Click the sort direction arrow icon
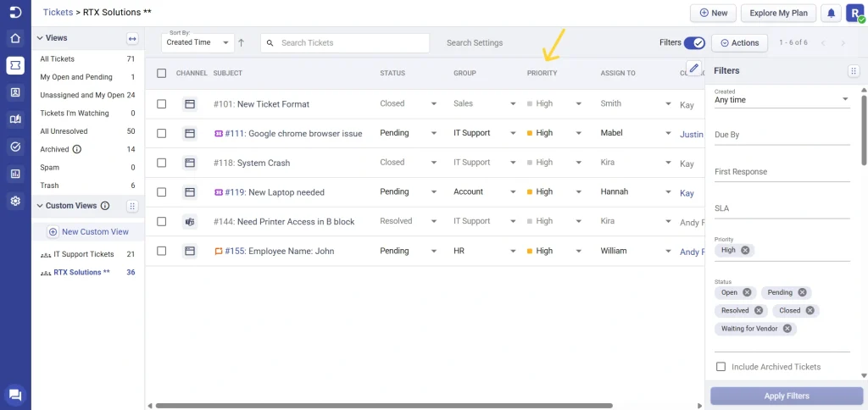The image size is (868, 410). tap(241, 42)
